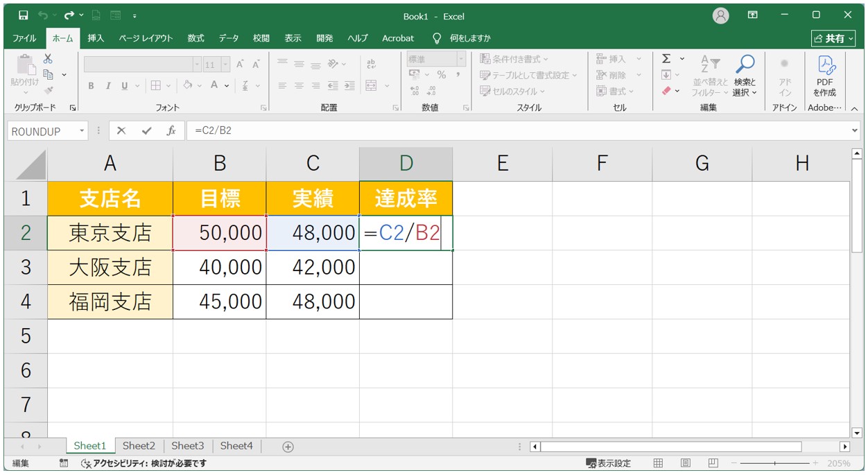Click the zoom slider handle
Viewport: 868px width, 475px height.
coord(774,463)
